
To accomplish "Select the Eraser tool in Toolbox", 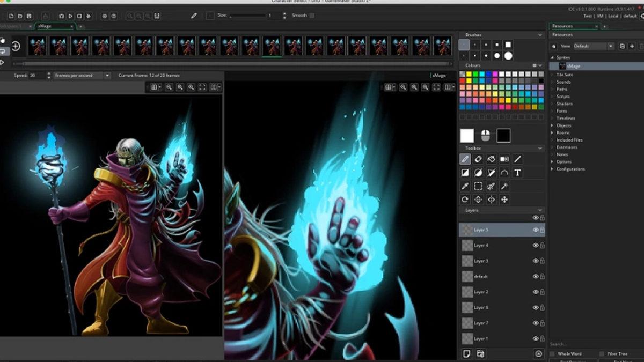I will 478,159.
